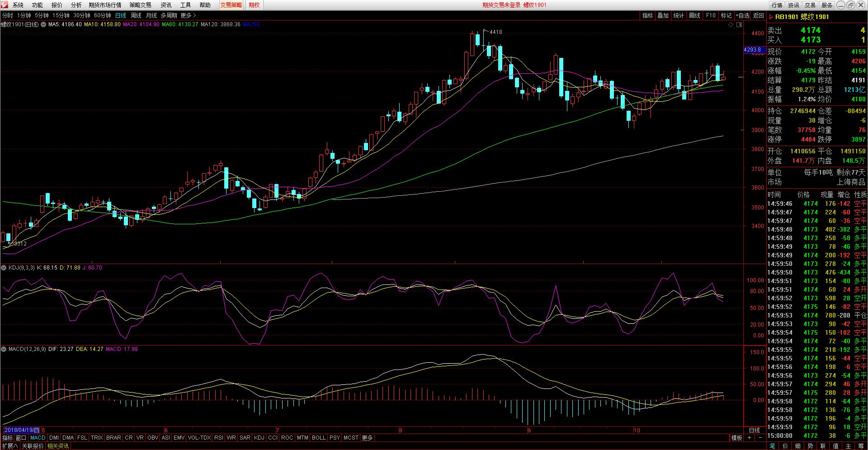Select the MACD indicator tab

pos(38,438)
